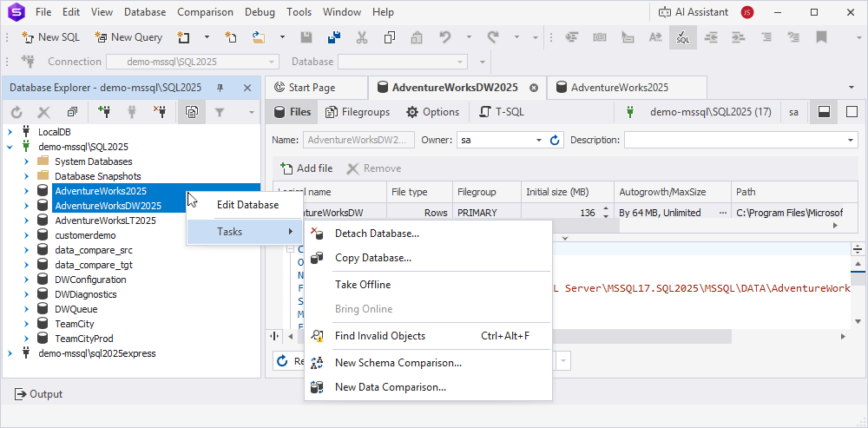The height and width of the screenshot is (428, 868).
Task: Click the Autogrowth ellipsis button
Action: point(722,213)
